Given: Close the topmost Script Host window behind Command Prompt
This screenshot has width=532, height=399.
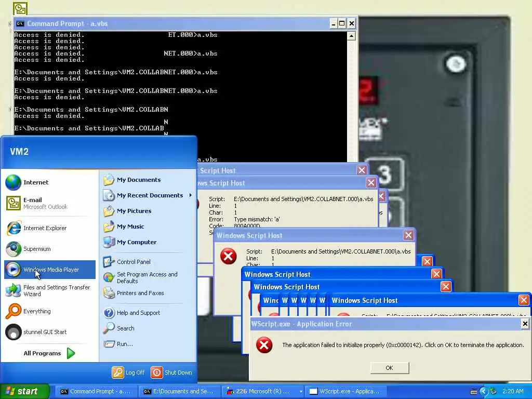Looking at the screenshot, I should pos(362,170).
